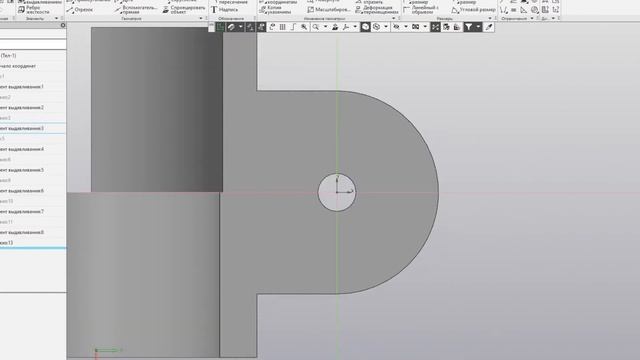Screen dimensions: 640x360
Task: Click the tree search input field
Action: click(x=33, y=44)
